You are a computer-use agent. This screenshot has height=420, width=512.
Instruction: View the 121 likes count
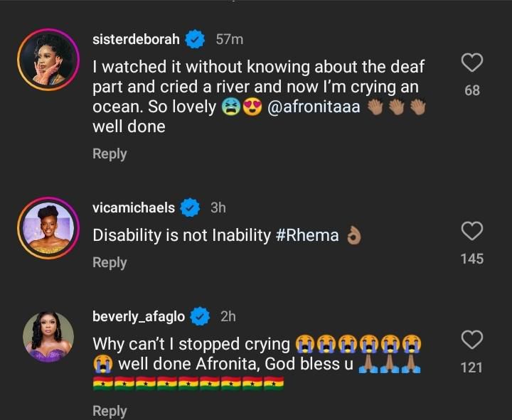[x=472, y=367]
